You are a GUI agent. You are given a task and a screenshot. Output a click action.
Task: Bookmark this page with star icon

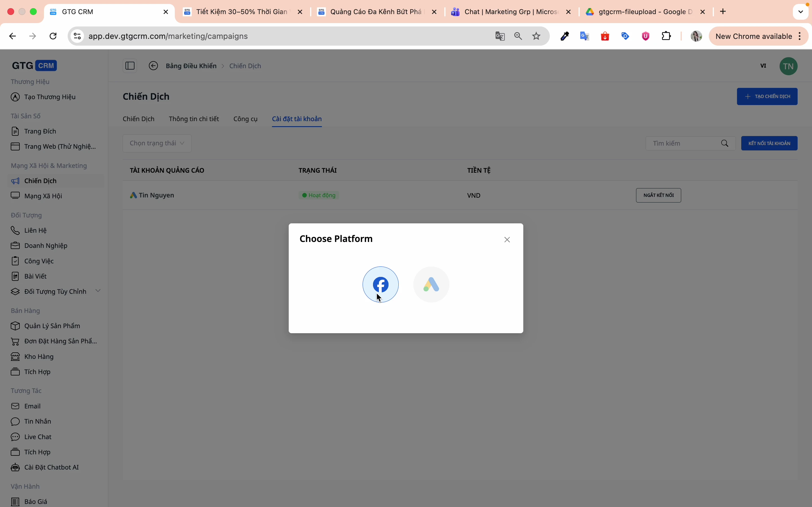pos(537,36)
